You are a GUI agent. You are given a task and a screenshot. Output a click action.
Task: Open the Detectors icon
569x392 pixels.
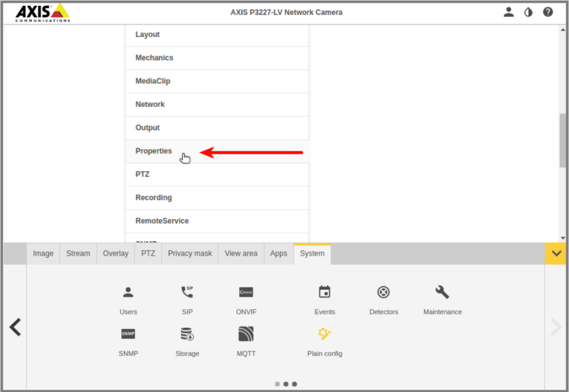[384, 292]
